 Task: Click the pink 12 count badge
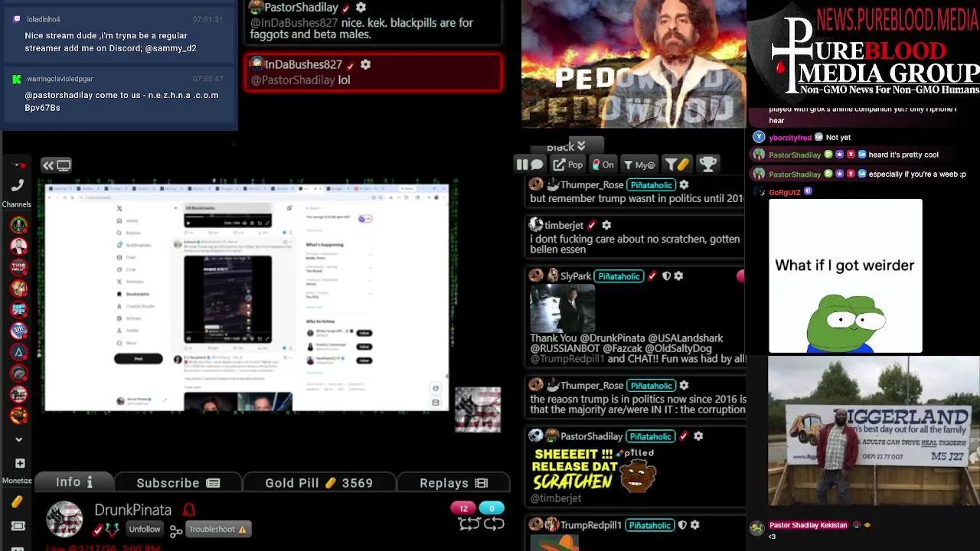tap(463, 508)
